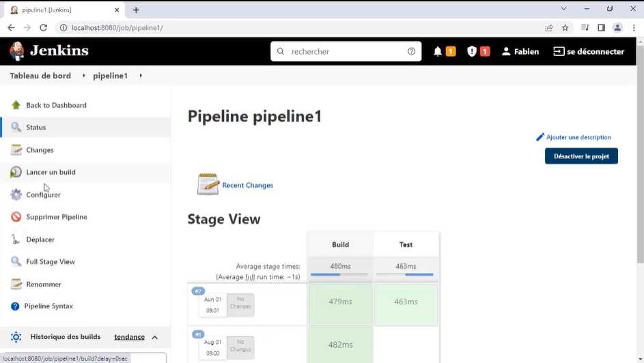The width and height of the screenshot is (644, 363).
Task: Open security warnings shield icon
Action: (471, 51)
